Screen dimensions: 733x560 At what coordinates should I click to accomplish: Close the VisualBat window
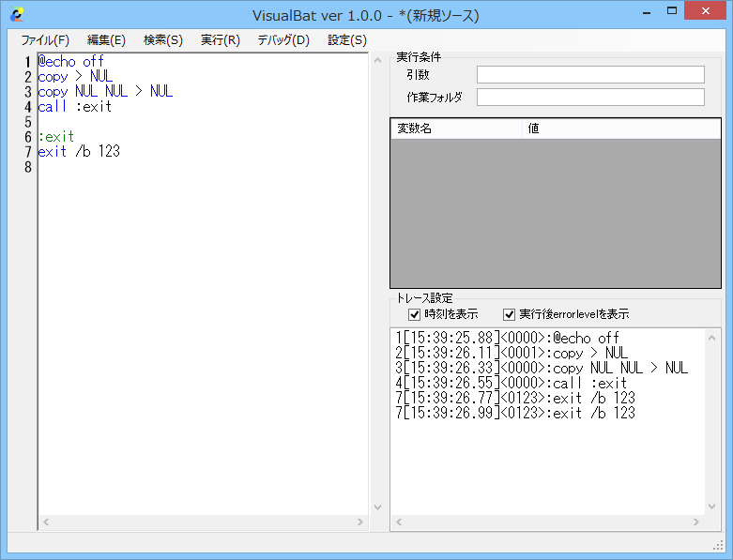click(x=706, y=10)
